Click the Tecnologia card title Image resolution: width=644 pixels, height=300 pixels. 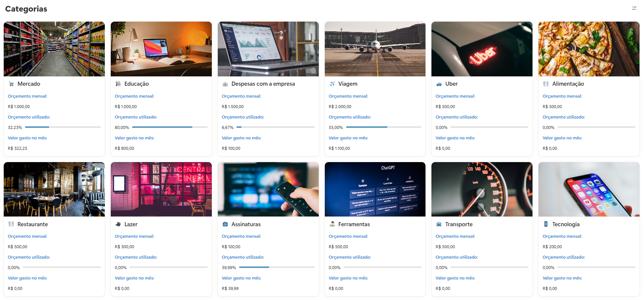(x=566, y=224)
